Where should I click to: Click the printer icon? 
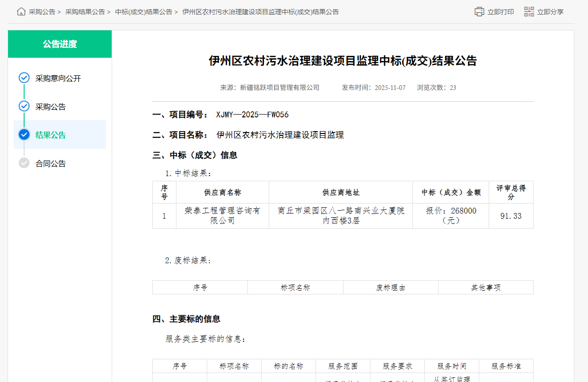(479, 12)
